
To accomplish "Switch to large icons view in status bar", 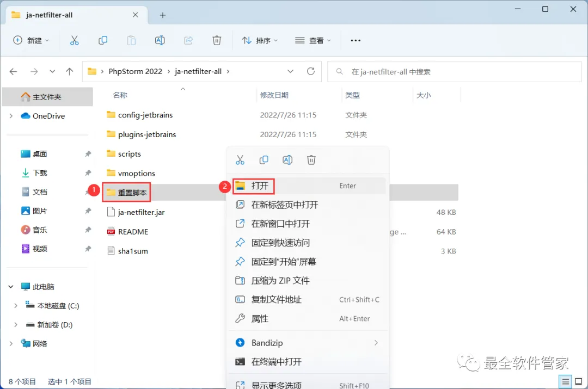I will pyautogui.click(x=579, y=382).
